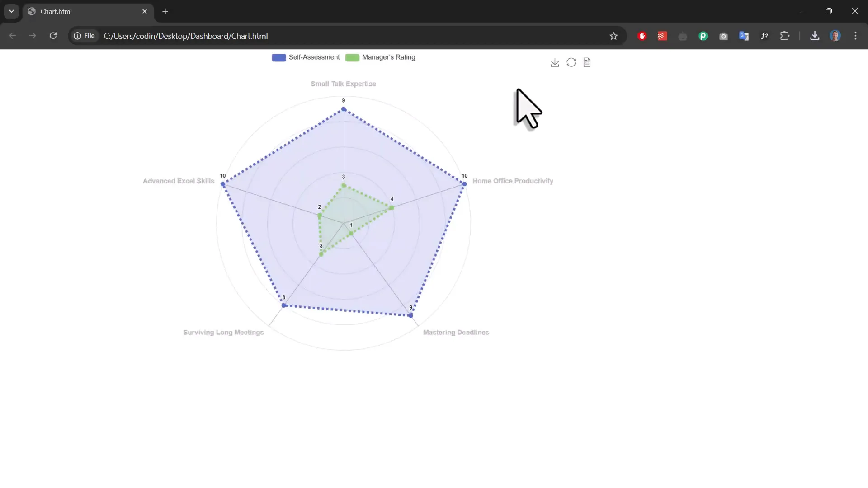Open the chart's data view

[x=586, y=62]
